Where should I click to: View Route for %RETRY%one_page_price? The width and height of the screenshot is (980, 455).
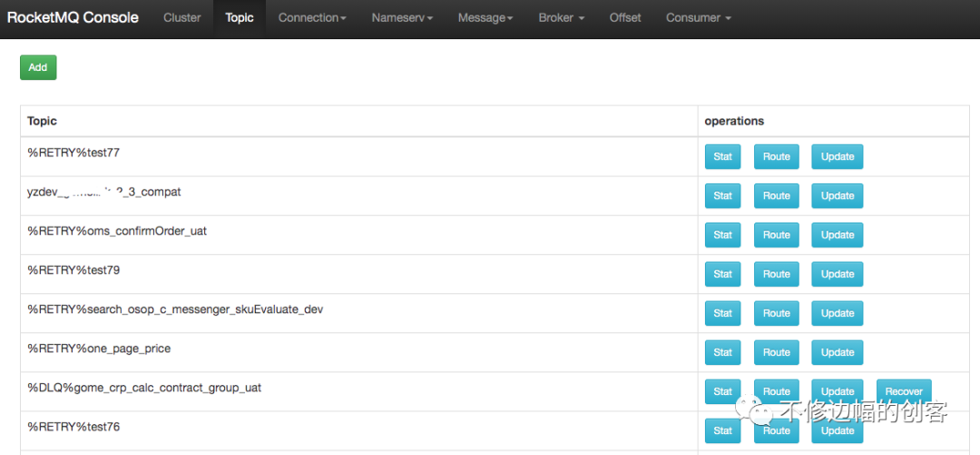pos(776,352)
